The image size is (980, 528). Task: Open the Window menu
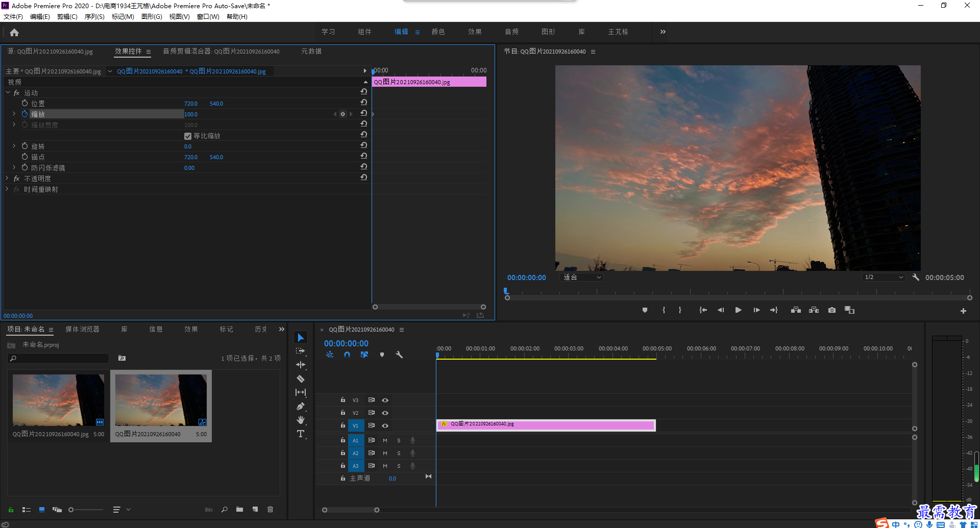point(208,17)
